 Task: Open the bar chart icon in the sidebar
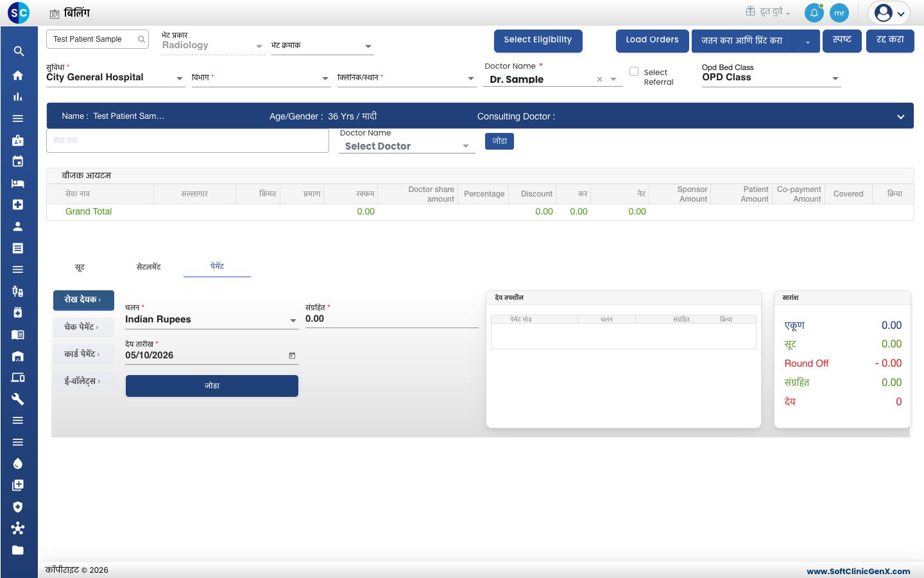click(x=18, y=97)
